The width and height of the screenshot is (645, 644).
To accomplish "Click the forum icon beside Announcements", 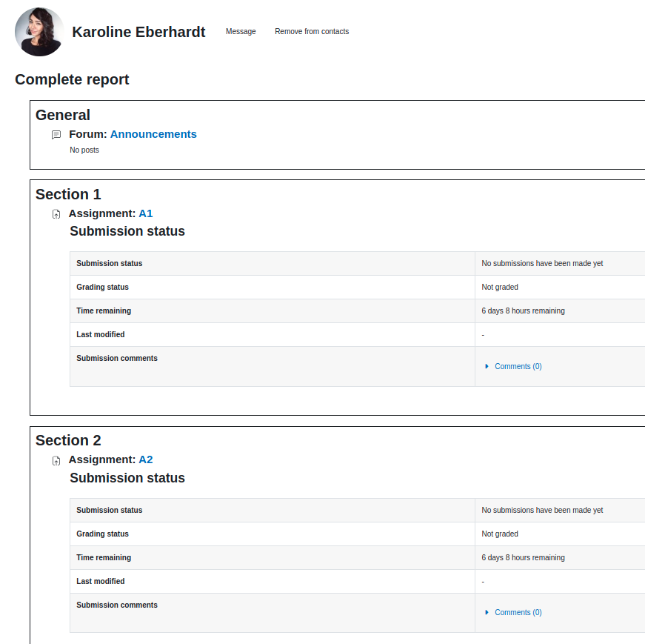I will pyautogui.click(x=56, y=135).
